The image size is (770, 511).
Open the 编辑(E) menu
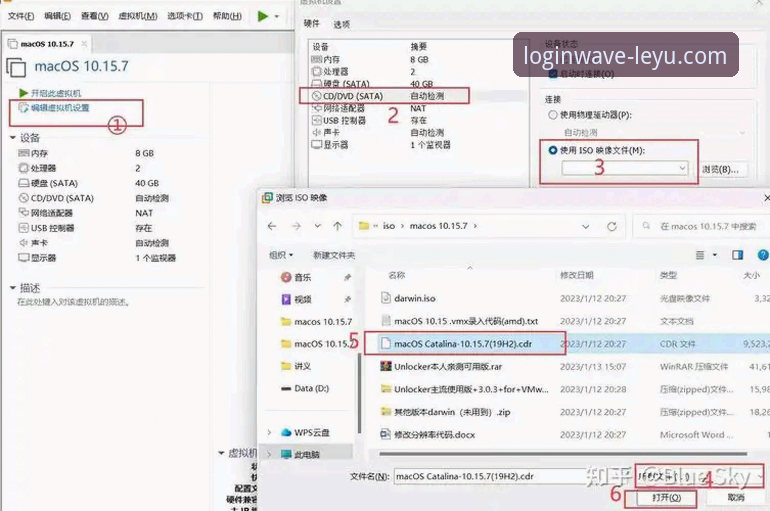point(57,16)
